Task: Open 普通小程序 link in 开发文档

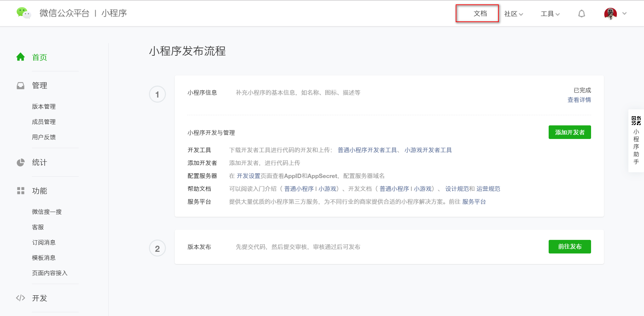Action: coord(394,189)
